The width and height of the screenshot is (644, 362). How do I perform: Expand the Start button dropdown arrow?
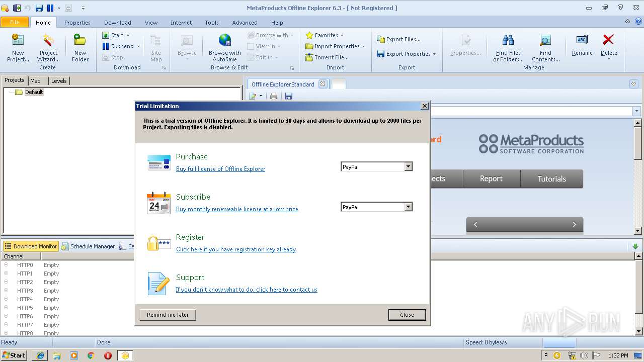[128, 35]
